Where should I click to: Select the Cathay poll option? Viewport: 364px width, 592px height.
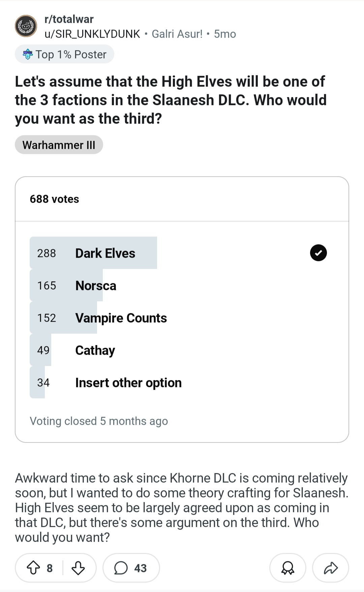[182, 350]
